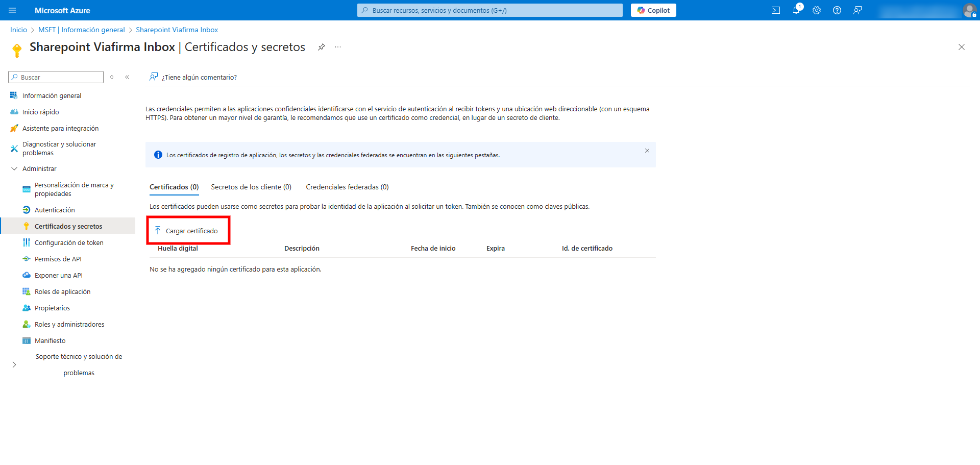Screen dimensions: 980x465
Task: Close the Certificados y secretos blade
Action: tap(962, 47)
